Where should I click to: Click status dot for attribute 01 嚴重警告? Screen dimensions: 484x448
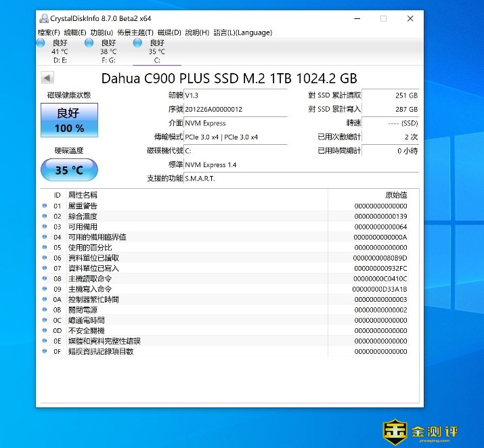click(45, 206)
